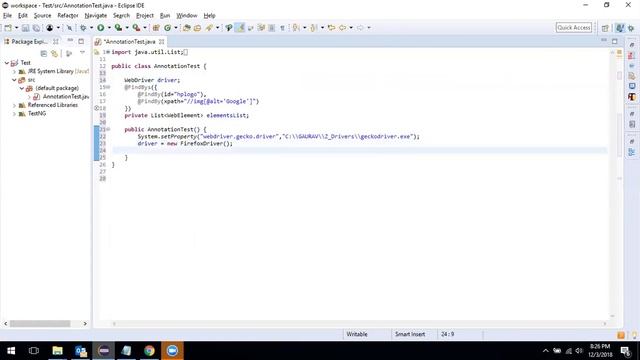Switch to the Java perspective icon

pos(620,28)
